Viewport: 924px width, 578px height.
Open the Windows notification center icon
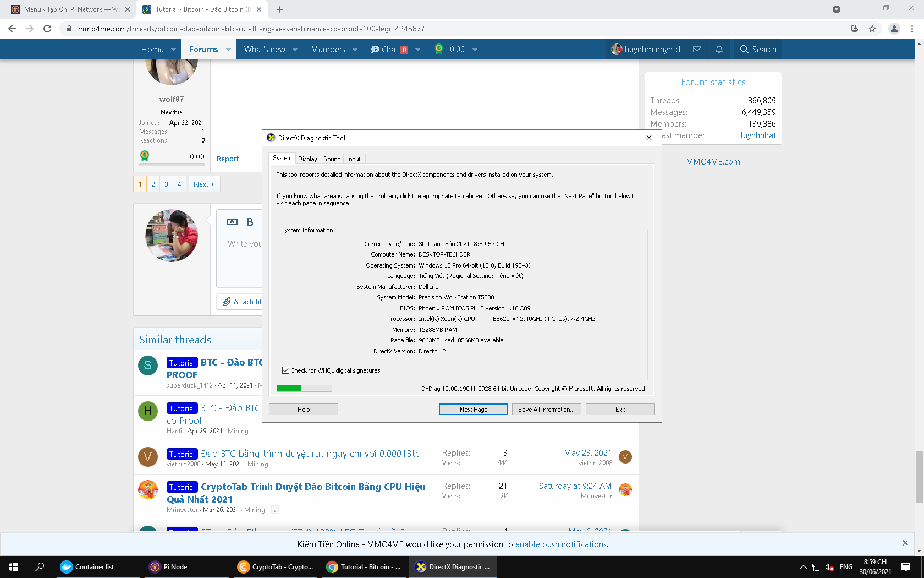(906, 567)
